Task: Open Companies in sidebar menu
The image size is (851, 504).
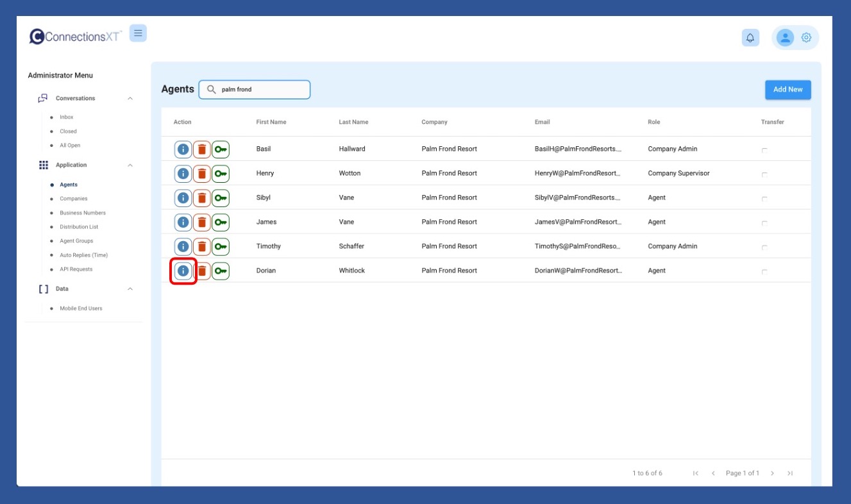Action: 73,199
